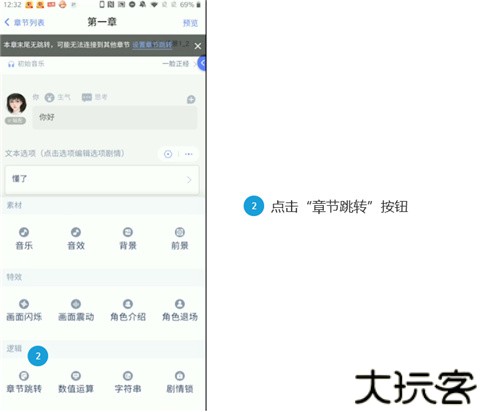
Task: Insert 前景 foreground material
Action: coord(180,239)
